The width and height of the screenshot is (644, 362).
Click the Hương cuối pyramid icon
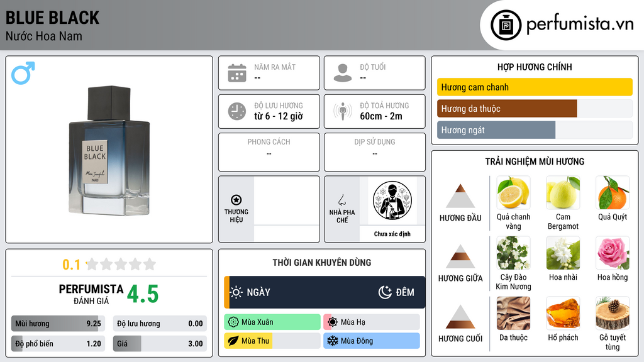click(x=460, y=317)
